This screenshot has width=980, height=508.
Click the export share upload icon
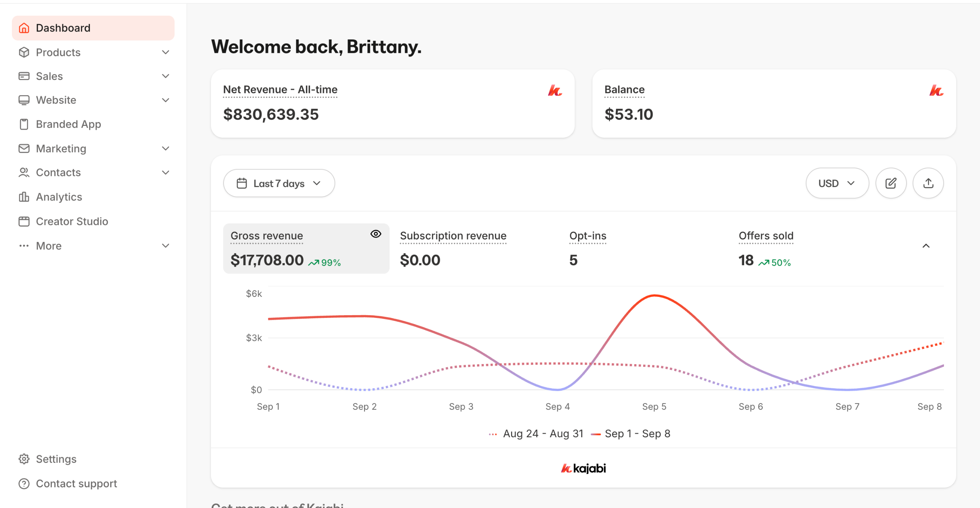click(928, 183)
